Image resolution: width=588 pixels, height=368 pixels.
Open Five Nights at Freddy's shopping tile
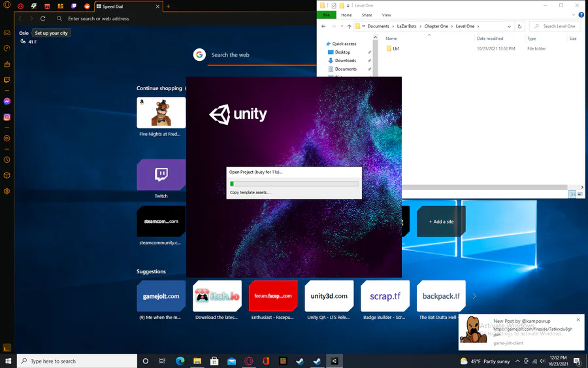click(x=161, y=112)
